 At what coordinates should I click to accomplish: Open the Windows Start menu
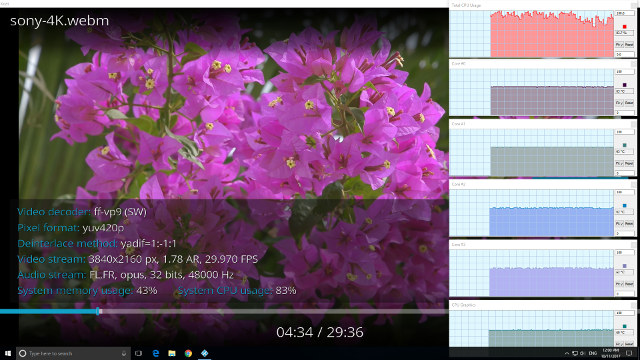8,353
